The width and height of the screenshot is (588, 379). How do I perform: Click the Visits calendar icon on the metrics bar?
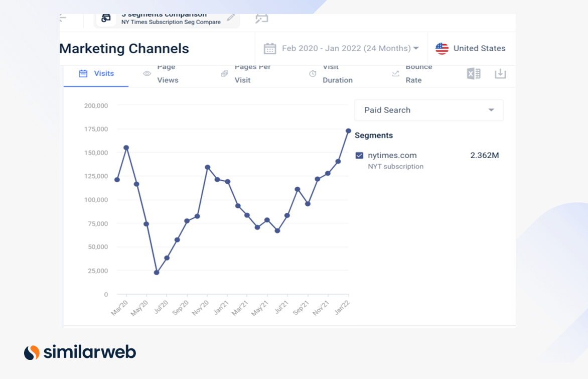(83, 73)
